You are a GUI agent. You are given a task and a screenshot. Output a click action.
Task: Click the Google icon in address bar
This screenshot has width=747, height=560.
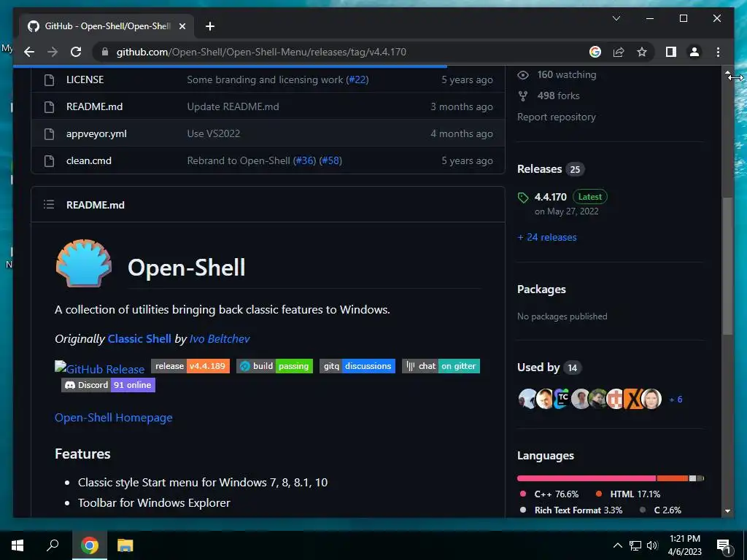coord(595,52)
